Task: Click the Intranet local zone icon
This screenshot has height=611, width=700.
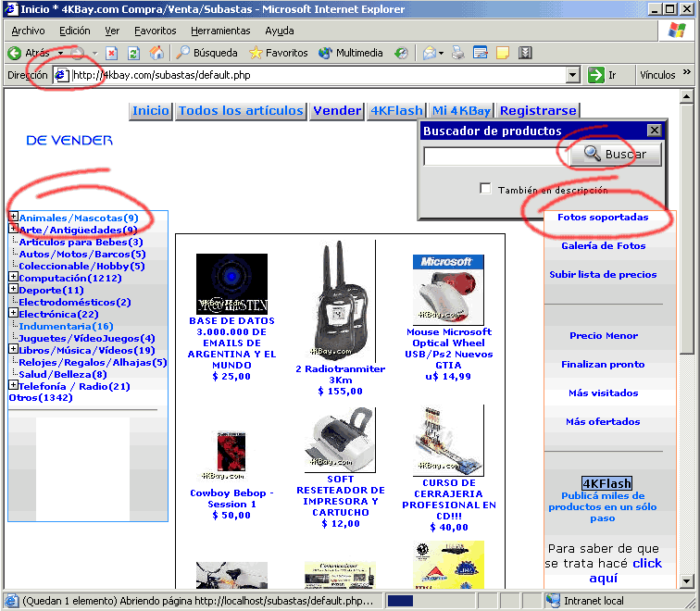Action: tap(553, 601)
